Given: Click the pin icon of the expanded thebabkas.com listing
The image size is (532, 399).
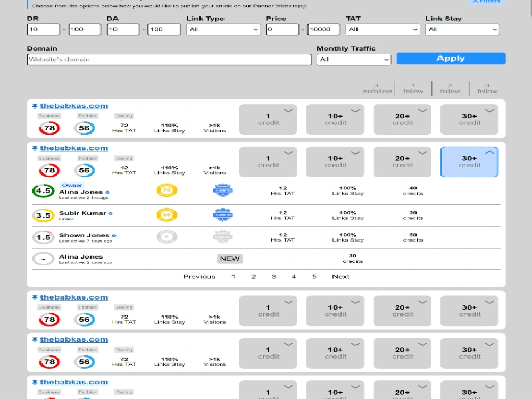Looking at the screenshot, I should tap(35, 148).
